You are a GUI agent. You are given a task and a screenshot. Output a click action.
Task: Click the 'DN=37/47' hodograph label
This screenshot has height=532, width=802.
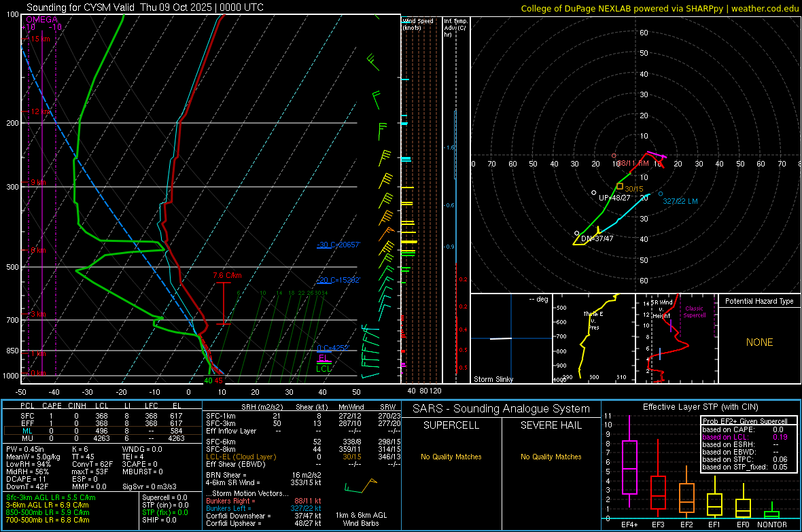[597, 238]
